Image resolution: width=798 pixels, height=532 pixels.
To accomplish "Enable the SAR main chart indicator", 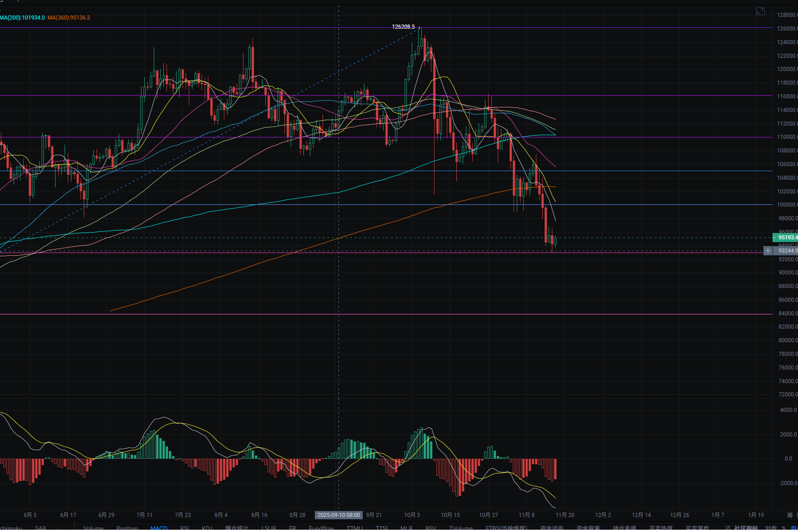I will click(40, 528).
